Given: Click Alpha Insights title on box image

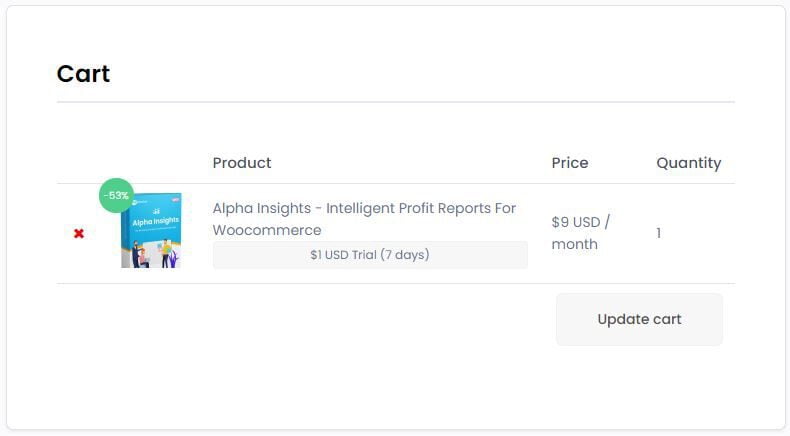Looking at the screenshot, I should click(x=156, y=221).
